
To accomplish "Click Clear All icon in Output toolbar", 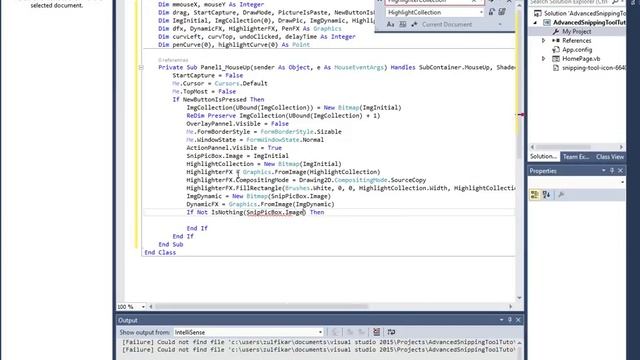I will tap(376, 332).
